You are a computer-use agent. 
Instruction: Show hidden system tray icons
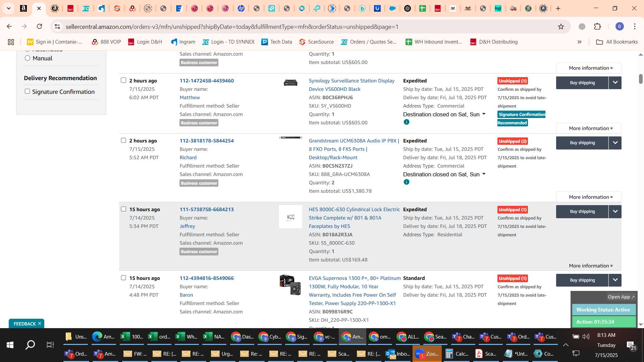click(566, 345)
